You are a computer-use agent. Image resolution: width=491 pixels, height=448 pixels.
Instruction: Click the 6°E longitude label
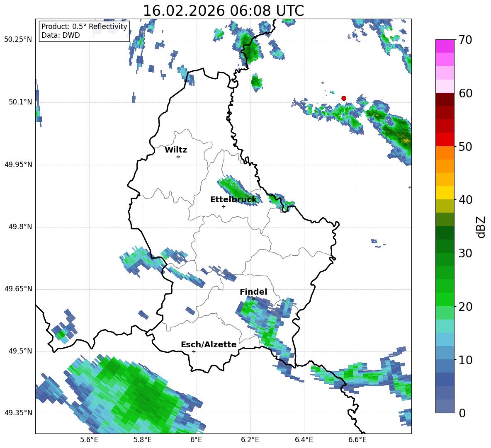196,440
